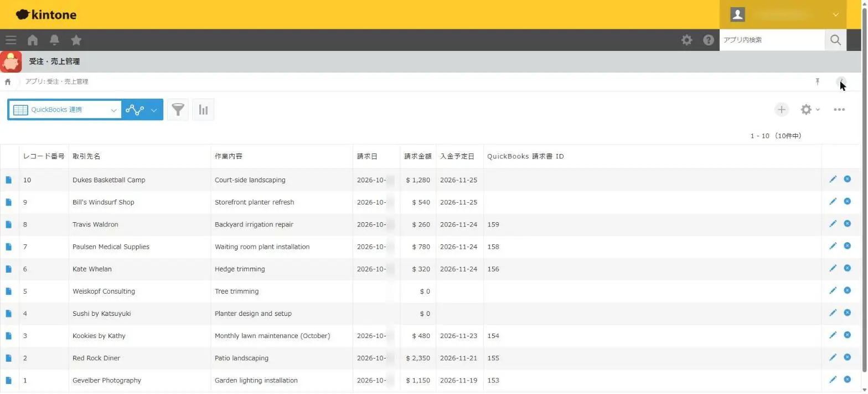868x394 pixels.
Task: Click QuickBooks invoice ID 153
Action: coord(493,380)
